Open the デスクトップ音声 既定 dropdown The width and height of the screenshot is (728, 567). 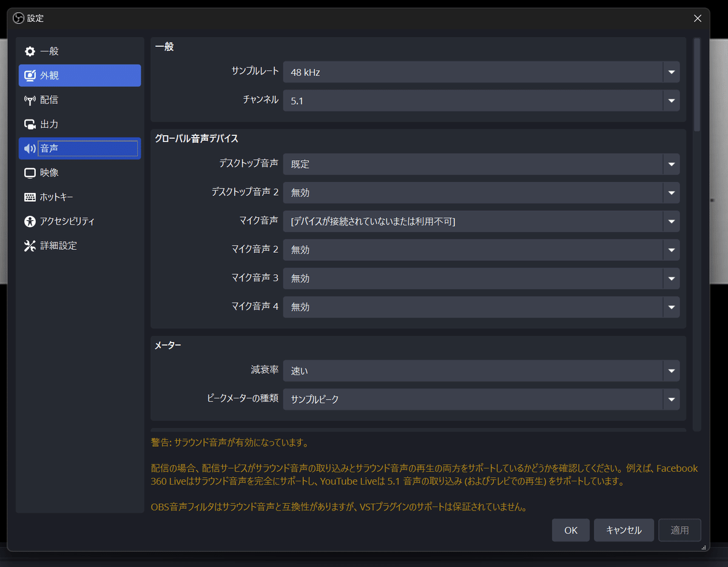[x=481, y=164]
